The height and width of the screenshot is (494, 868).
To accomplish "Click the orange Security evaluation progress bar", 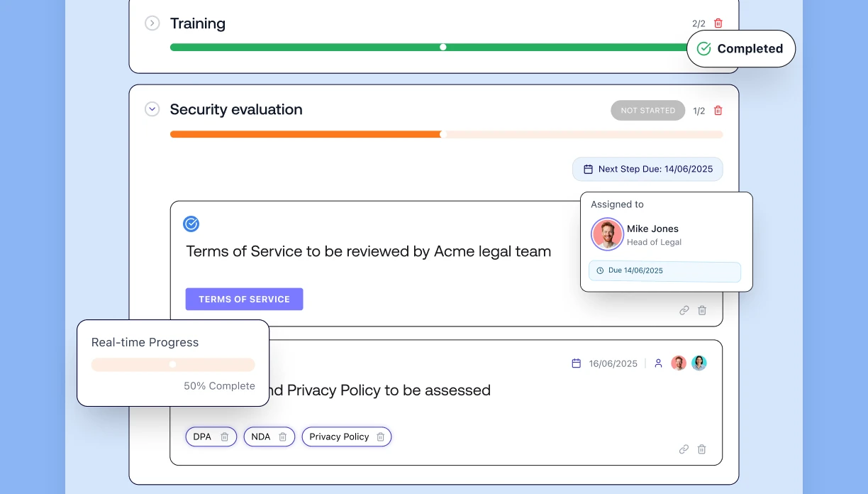I will [447, 134].
